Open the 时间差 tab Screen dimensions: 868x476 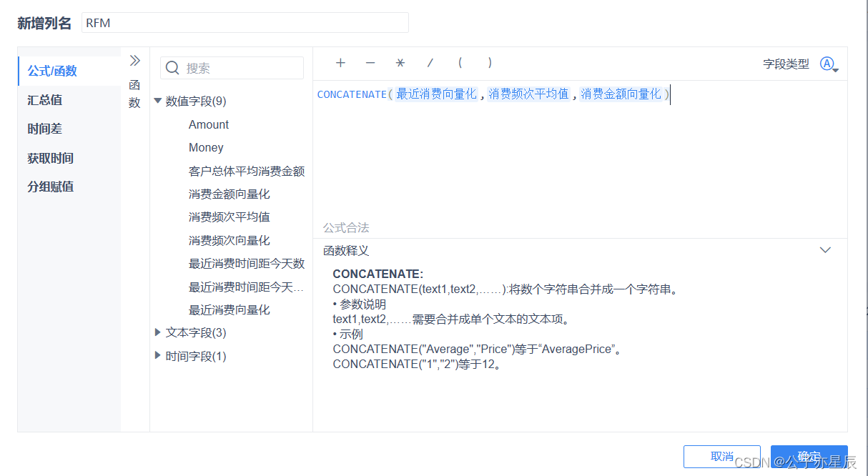[69, 129]
